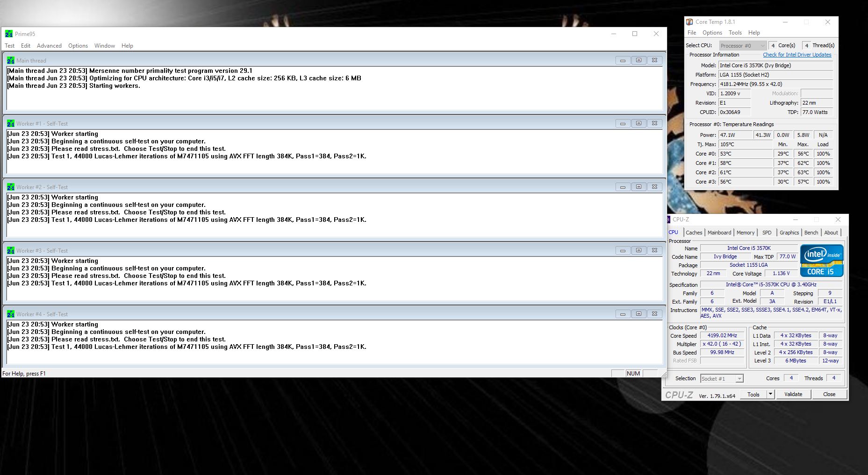Switch to the SPD tab in CPU-Z
This screenshot has width=868, height=475.
tap(767, 233)
